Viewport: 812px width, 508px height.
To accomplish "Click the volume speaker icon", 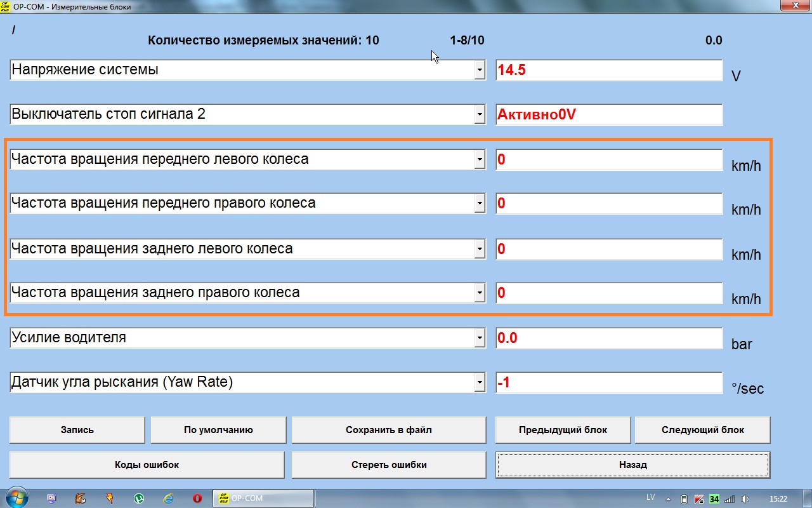I will (745, 498).
